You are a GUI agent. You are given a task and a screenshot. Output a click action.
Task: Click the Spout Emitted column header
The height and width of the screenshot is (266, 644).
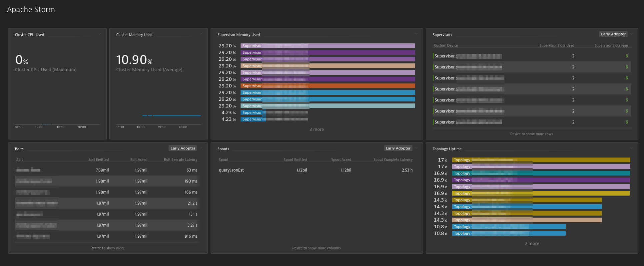295,160
